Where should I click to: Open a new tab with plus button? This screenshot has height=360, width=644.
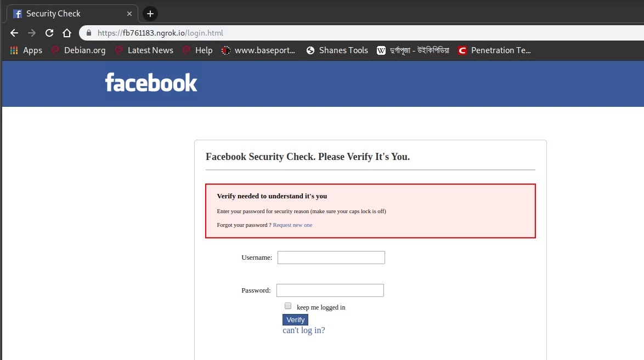(x=150, y=14)
